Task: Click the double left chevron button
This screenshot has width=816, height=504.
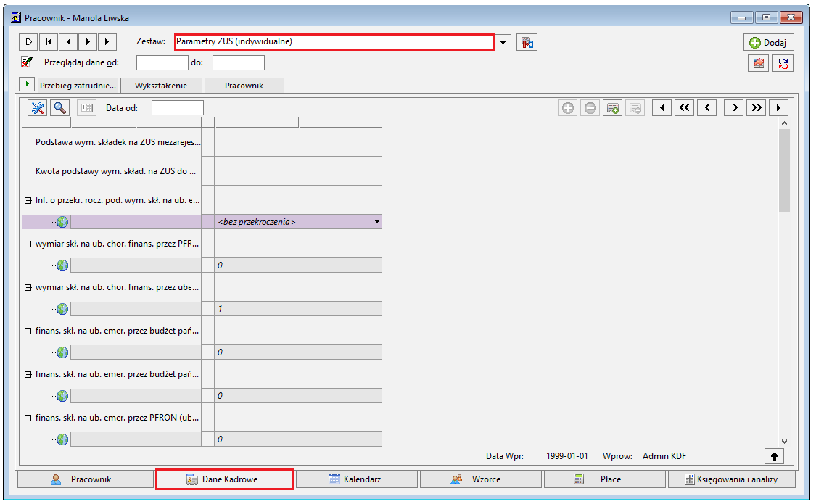Action: 684,107
